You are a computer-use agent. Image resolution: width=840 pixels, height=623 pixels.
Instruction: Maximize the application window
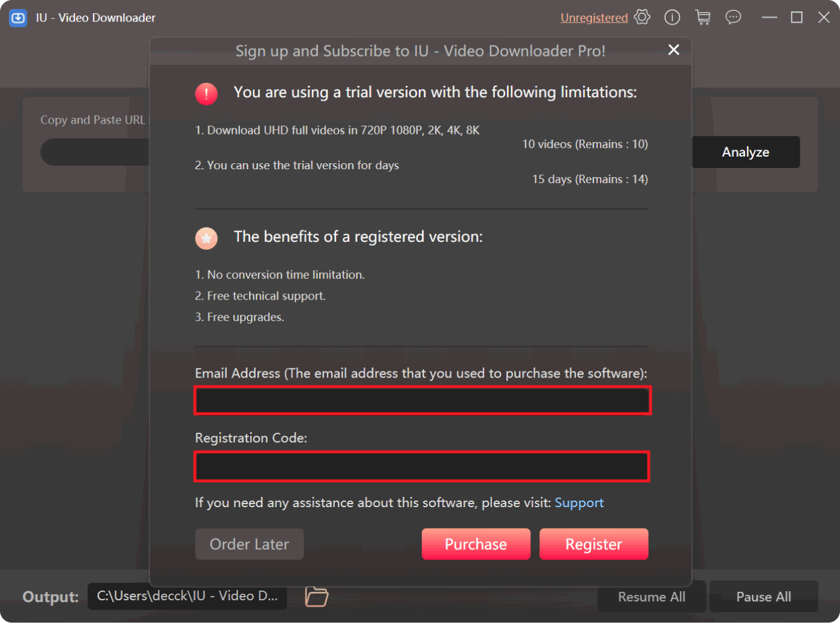pos(797,17)
